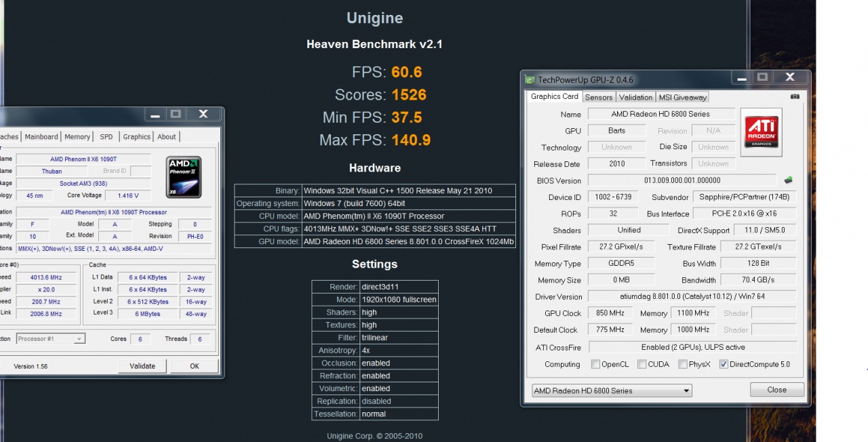
Task: Click 'Thuban' code name in CPU-Z
Action: pyautogui.click(x=52, y=171)
